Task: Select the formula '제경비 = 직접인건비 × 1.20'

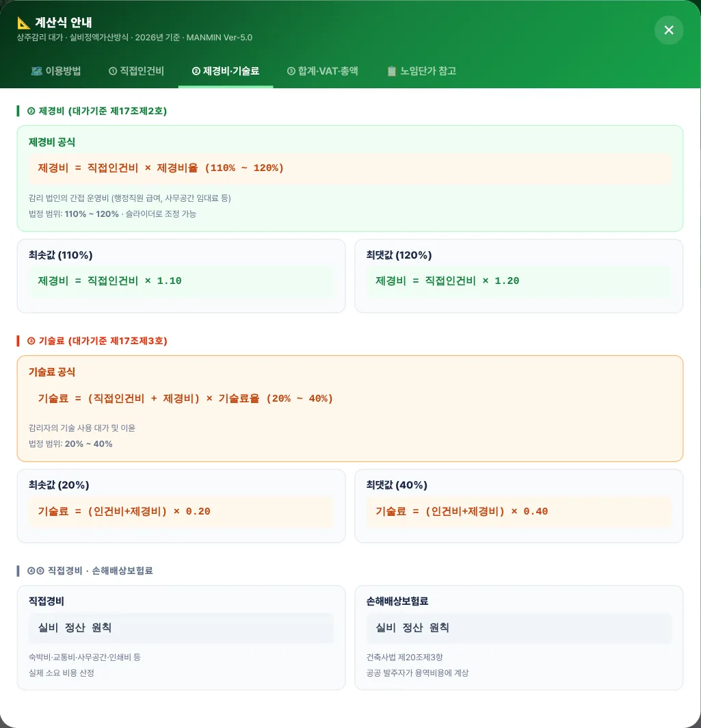Action: [x=447, y=281]
